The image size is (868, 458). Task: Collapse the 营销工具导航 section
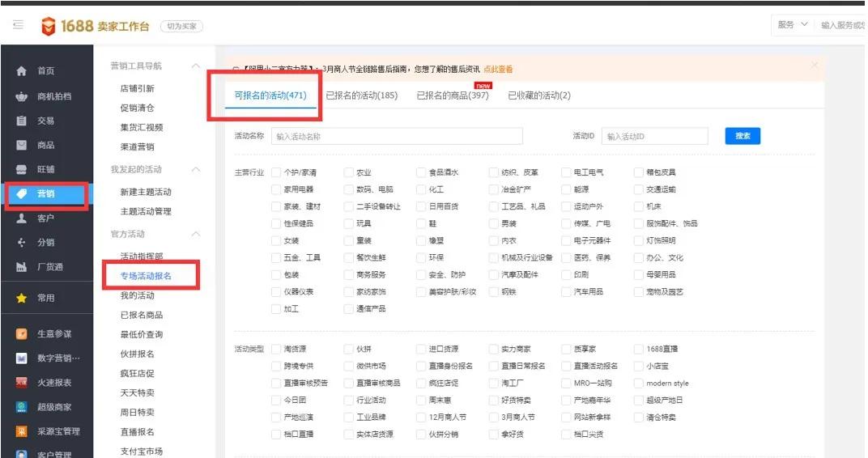[195, 66]
